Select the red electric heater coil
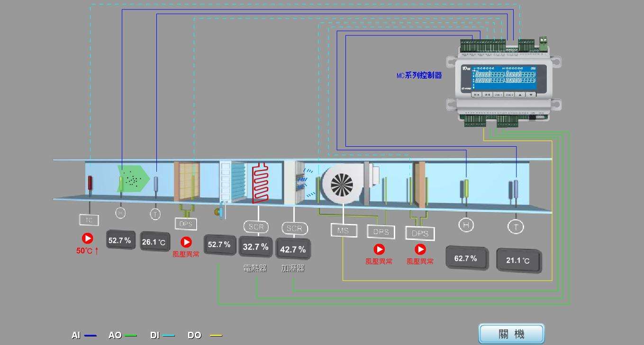Screen dimensions: 644x345 point(260,183)
